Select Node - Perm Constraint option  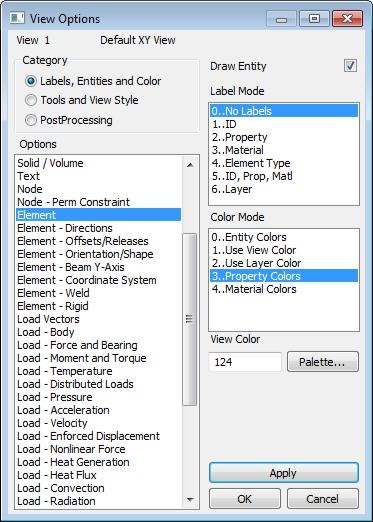click(99, 202)
